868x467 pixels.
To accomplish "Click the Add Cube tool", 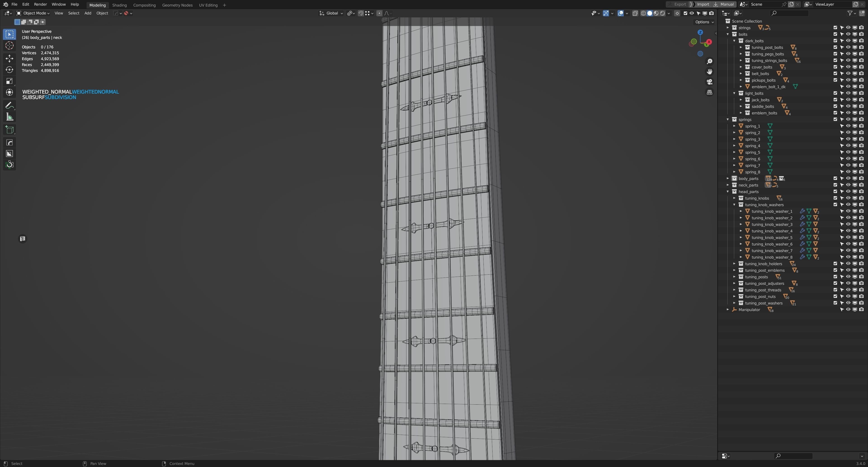I will (9, 130).
